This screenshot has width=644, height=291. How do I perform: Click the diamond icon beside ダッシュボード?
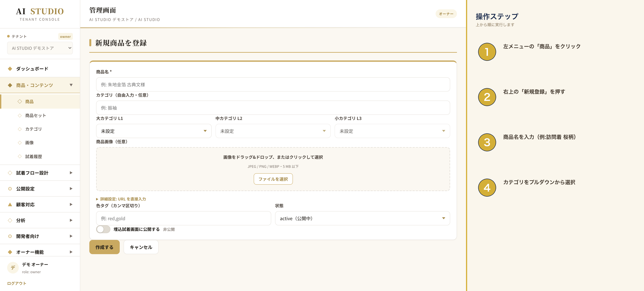pos(10,69)
